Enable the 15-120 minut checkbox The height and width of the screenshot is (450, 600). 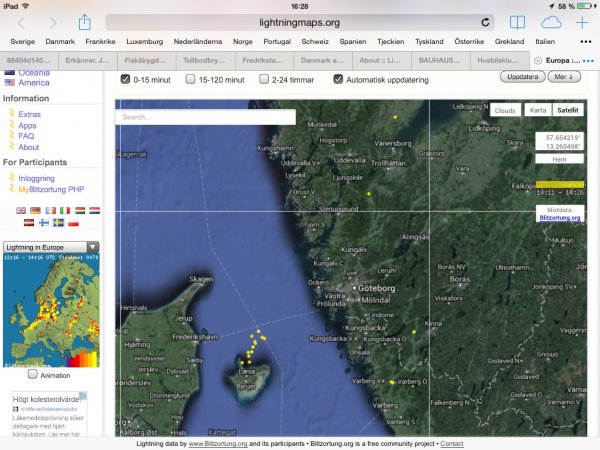point(192,79)
